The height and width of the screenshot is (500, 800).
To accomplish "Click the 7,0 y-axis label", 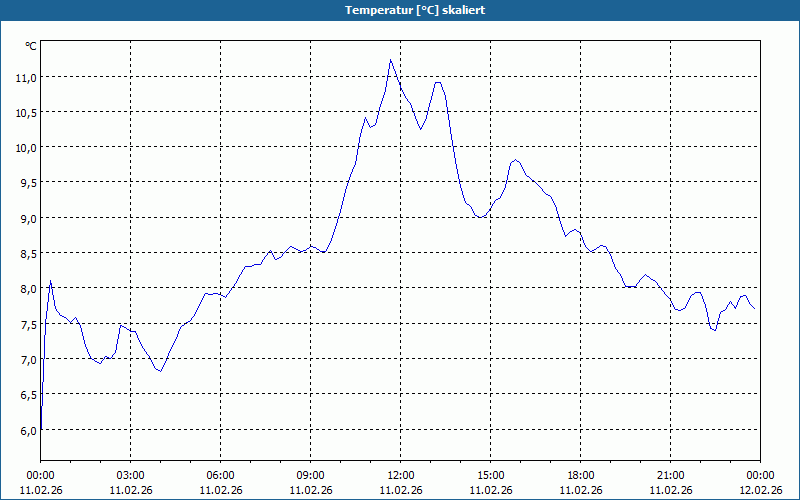I will click(x=28, y=360).
